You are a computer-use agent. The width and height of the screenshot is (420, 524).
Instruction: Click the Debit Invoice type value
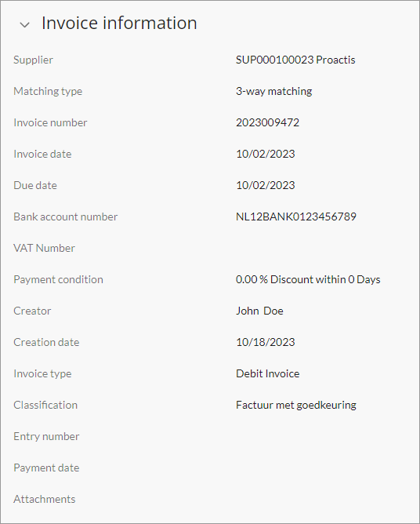pos(267,373)
